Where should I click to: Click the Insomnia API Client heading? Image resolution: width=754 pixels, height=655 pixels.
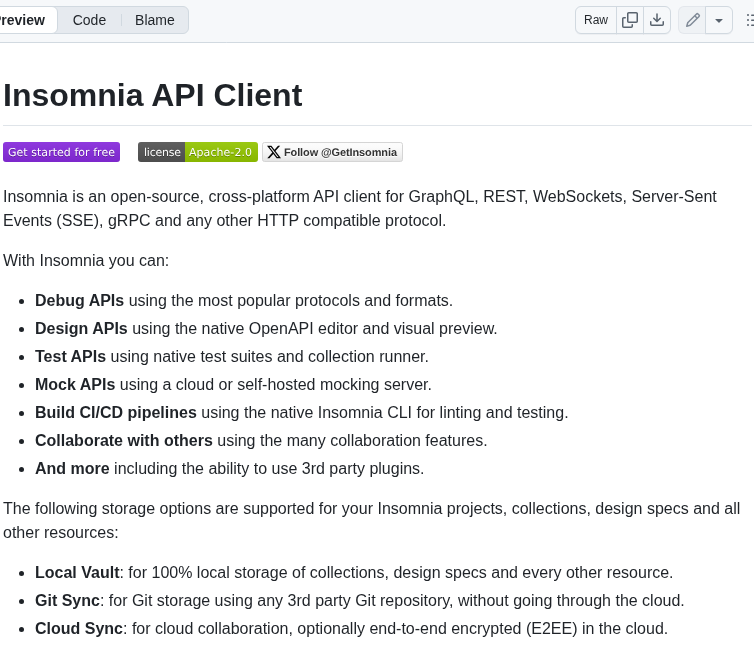pos(153,95)
